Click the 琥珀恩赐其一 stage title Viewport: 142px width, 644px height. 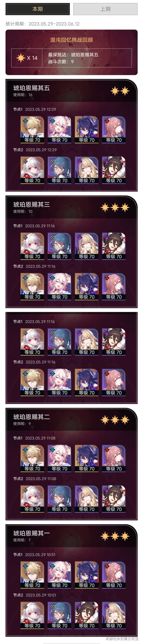32,533
